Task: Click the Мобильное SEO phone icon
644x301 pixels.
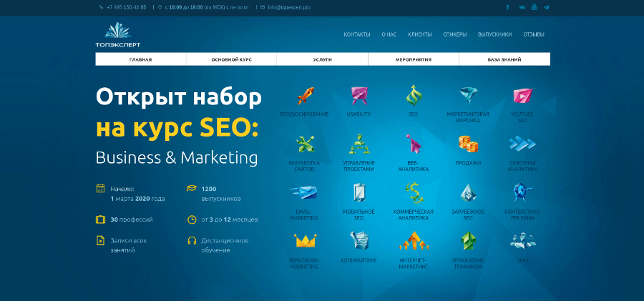Action: pyautogui.click(x=359, y=192)
